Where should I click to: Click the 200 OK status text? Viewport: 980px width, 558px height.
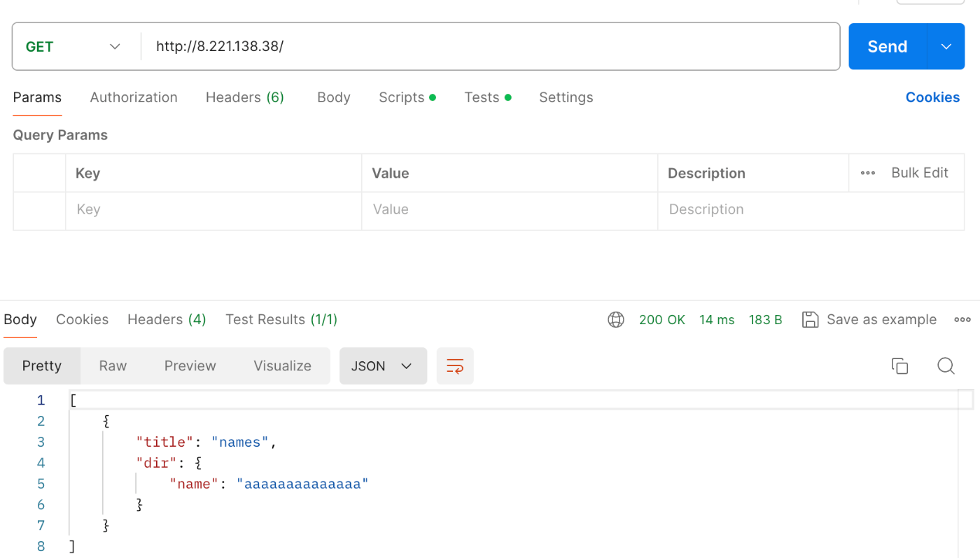click(662, 320)
